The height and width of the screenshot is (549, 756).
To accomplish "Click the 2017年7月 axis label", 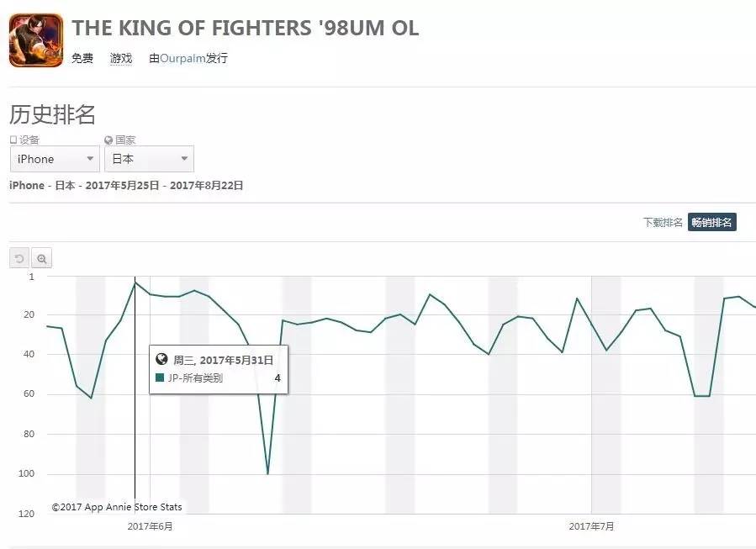I will 591,526.
